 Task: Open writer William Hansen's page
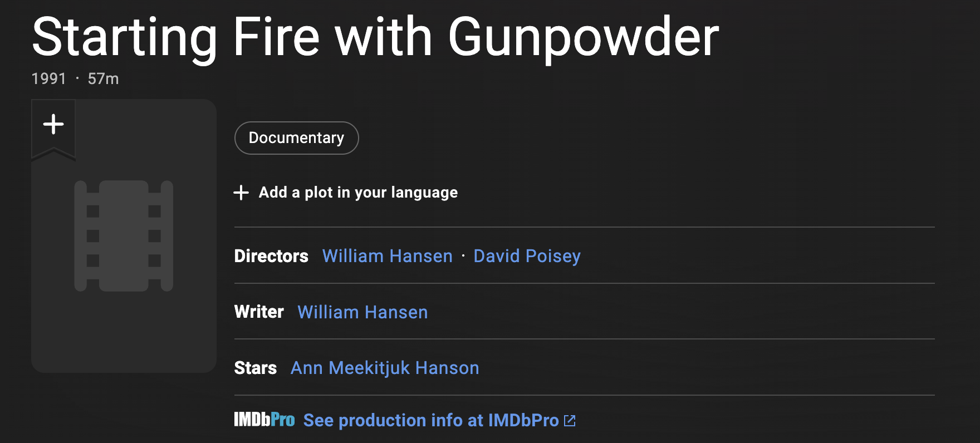point(362,312)
